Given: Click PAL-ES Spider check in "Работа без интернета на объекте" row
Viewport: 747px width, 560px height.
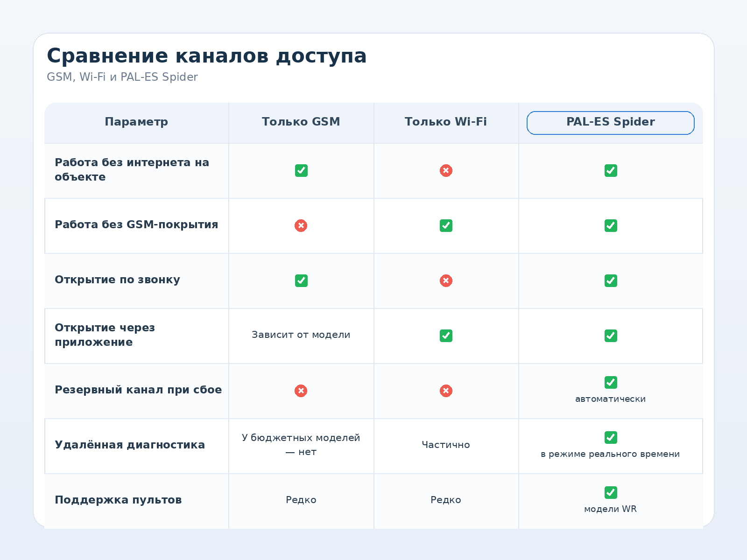Looking at the screenshot, I should (611, 170).
